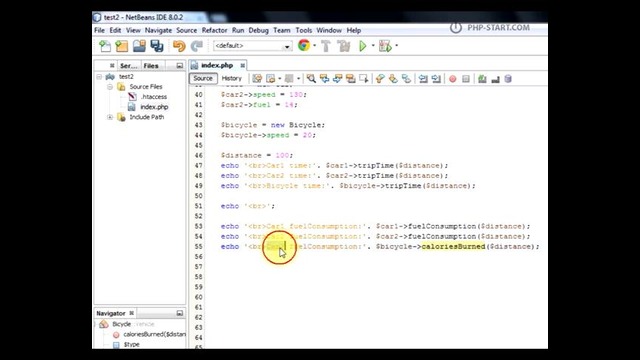Close the index.php editor tab

pos(242,65)
